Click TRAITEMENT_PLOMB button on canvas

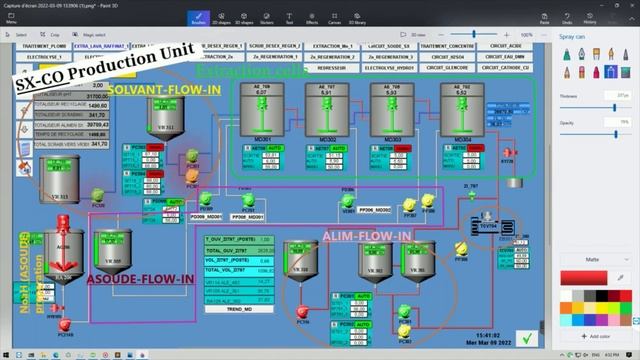click(44, 47)
